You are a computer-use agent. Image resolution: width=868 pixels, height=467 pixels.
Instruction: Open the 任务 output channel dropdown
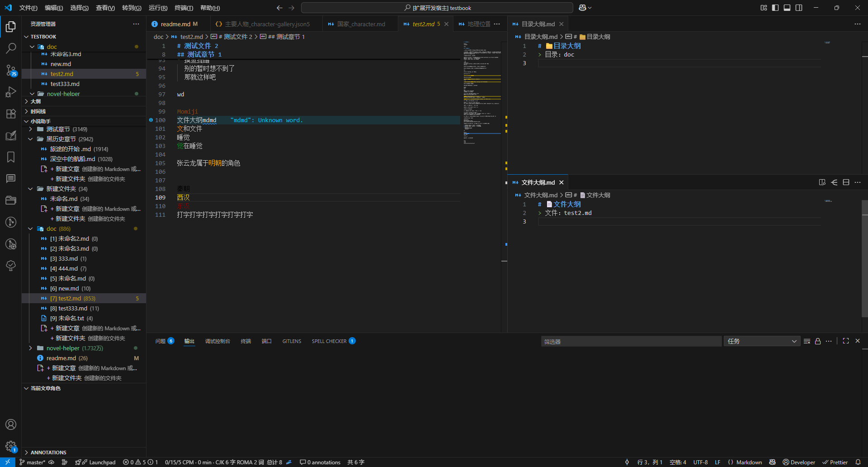coord(762,341)
